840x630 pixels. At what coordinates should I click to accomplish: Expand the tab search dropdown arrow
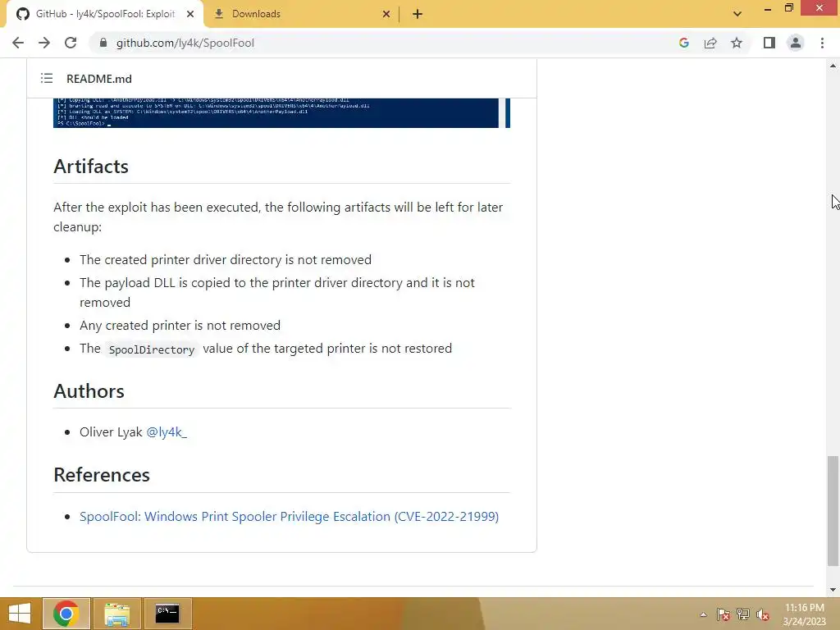pos(737,14)
